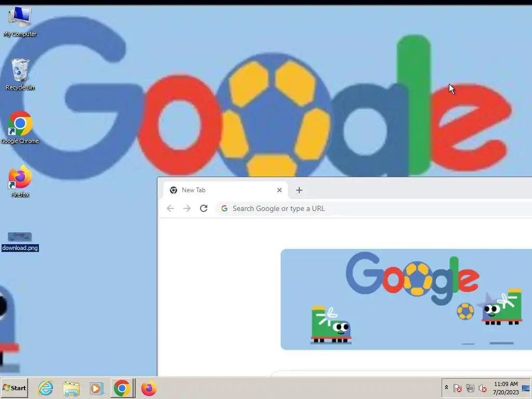Click the Google G icon in address bar
This screenshot has height=399, width=532.
click(x=224, y=208)
